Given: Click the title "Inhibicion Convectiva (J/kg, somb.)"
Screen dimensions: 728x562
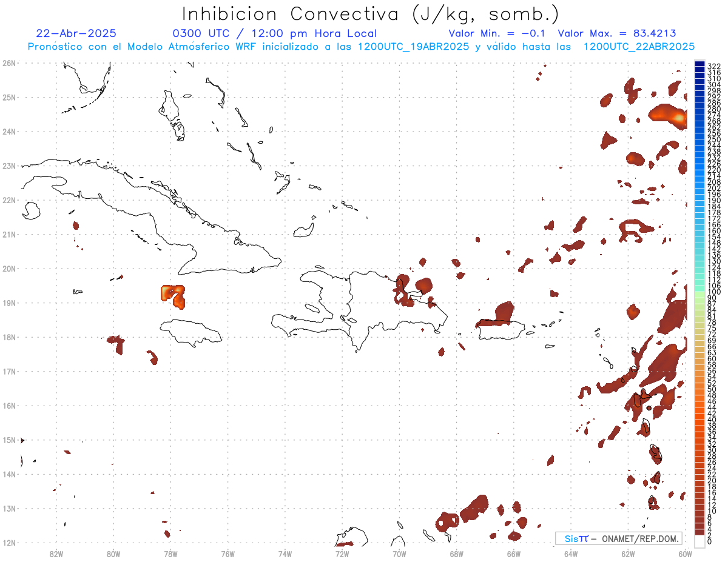Looking at the screenshot, I should point(371,14).
